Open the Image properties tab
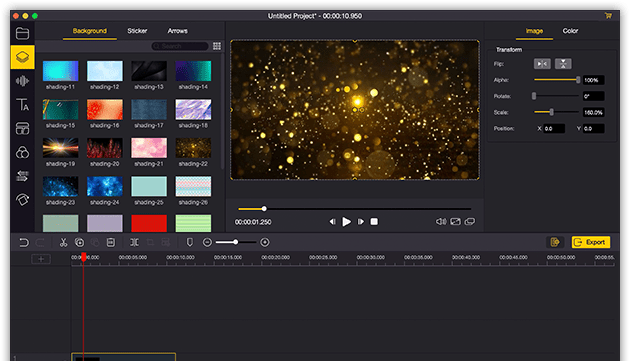This screenshot has width=630, height=361. point(534,31)
